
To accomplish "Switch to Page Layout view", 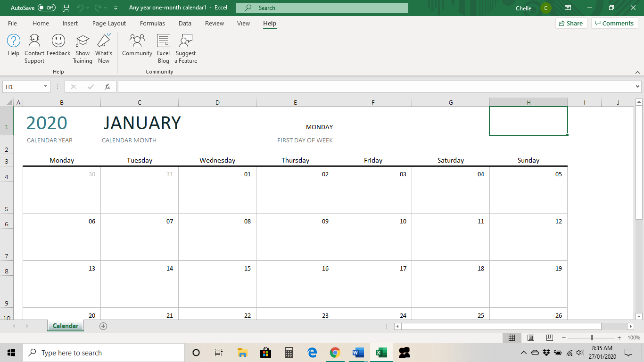I will coord(530,337).
